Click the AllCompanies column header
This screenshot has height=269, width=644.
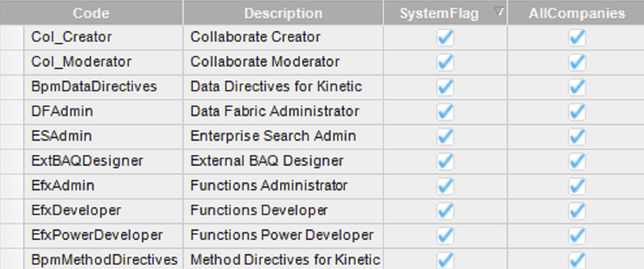tap(576, 13)
